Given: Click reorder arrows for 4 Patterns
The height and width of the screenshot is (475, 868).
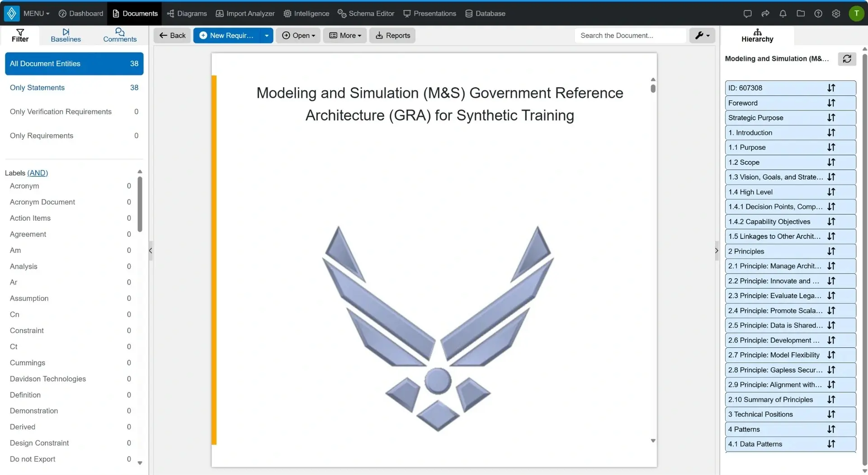Looking at the screenshot, I should [831, 429].
